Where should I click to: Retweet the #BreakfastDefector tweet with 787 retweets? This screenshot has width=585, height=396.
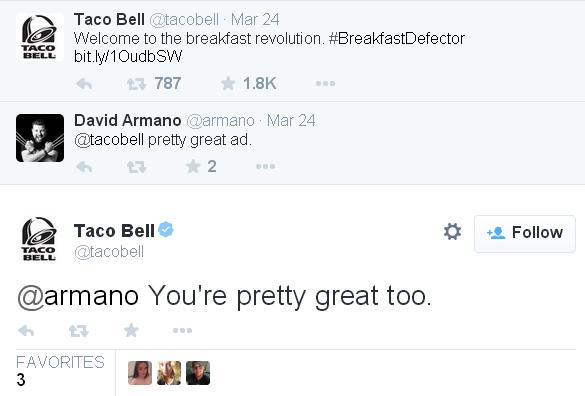(x=136, y=84)
